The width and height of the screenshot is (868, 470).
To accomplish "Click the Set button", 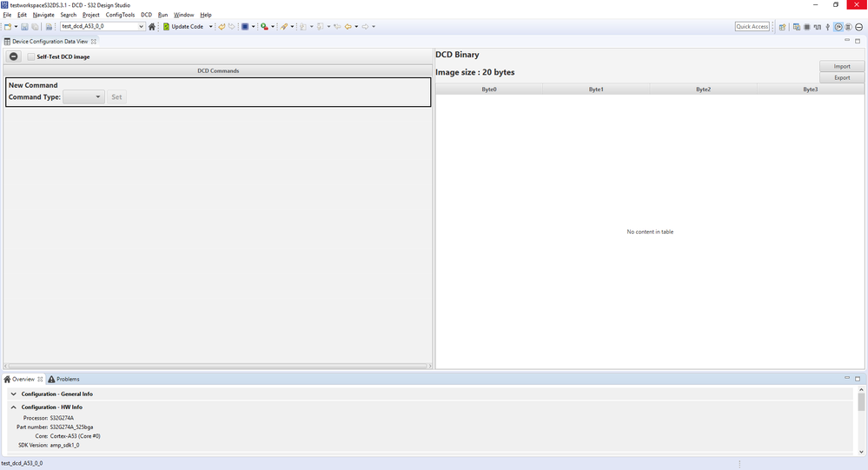I will pyautogui.click(x=116, y=97).
